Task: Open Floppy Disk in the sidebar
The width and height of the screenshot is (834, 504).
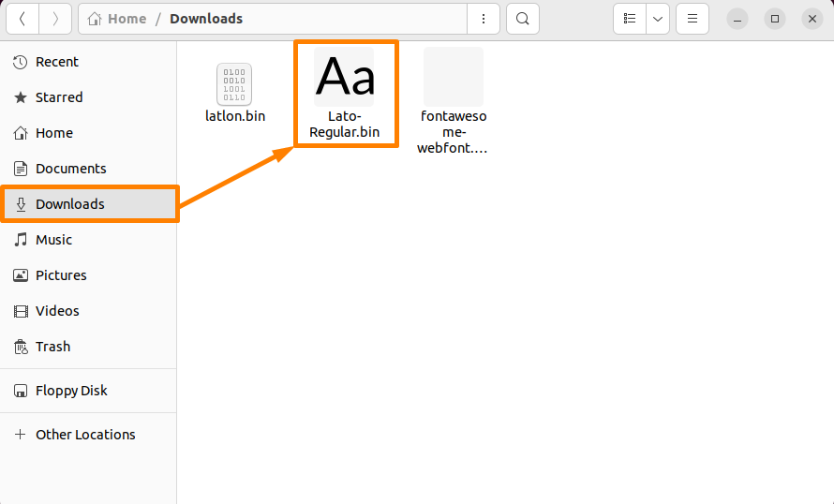Action: pos(88,391)
